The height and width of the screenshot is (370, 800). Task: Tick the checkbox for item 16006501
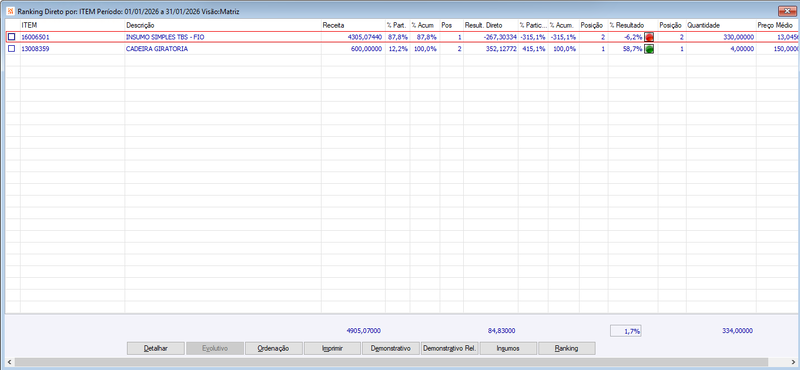[x=11, y=37]
